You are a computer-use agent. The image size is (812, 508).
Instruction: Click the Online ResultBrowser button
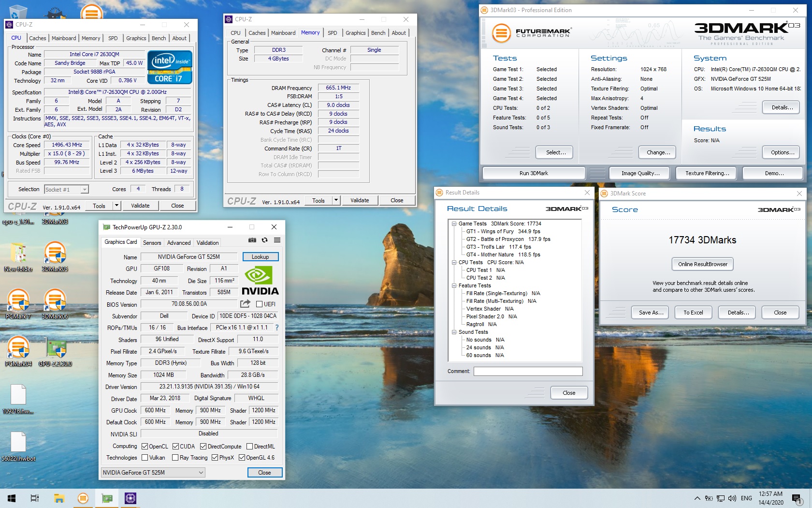[x=702, y=264]
